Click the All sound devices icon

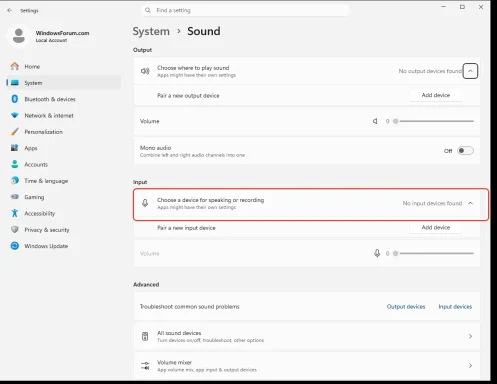[x=145, y=336]
